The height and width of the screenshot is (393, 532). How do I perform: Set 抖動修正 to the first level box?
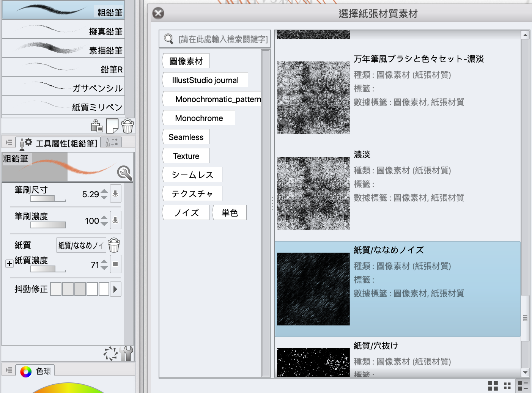[56, 289]
